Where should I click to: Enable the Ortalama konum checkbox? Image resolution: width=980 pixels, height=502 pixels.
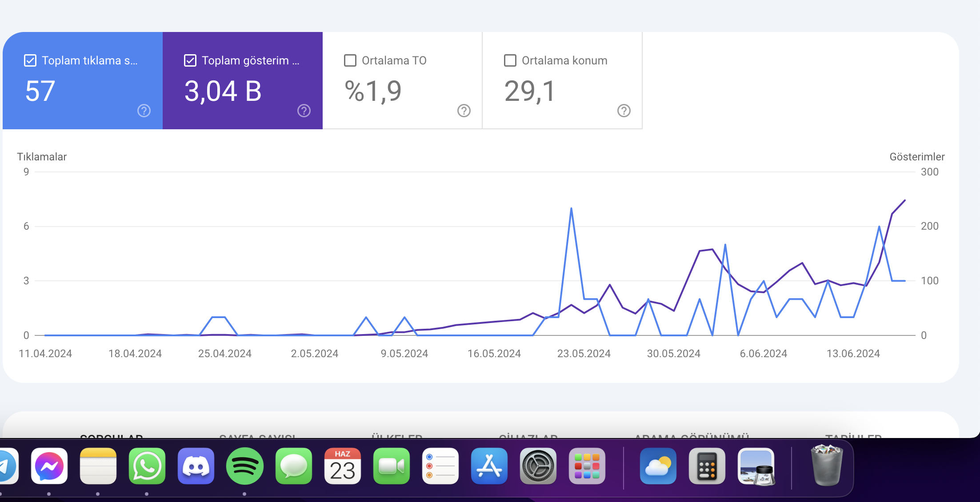510,60
